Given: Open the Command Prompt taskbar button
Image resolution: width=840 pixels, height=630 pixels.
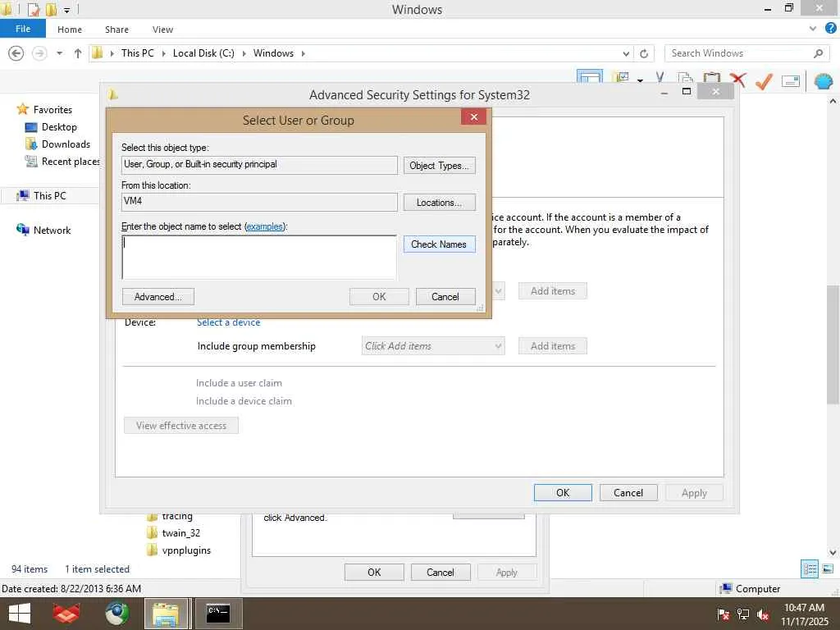Looking at the screenshot, I should (x=218, y=614).
